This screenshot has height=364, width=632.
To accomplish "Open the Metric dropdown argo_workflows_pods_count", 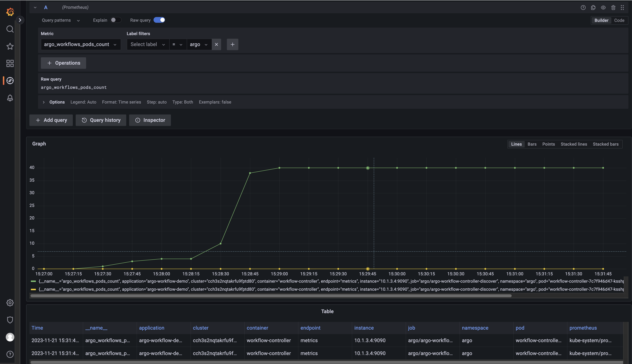I will (80, 44).
